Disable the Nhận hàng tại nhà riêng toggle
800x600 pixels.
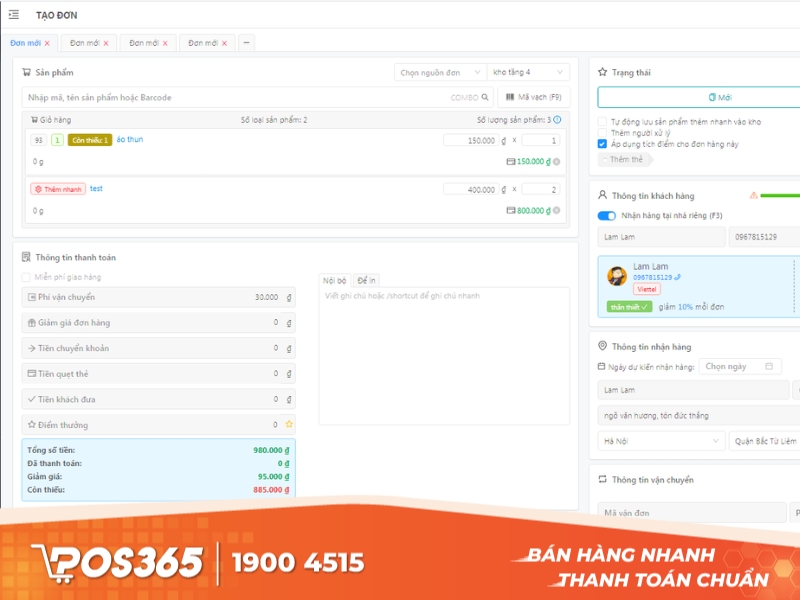608,213
